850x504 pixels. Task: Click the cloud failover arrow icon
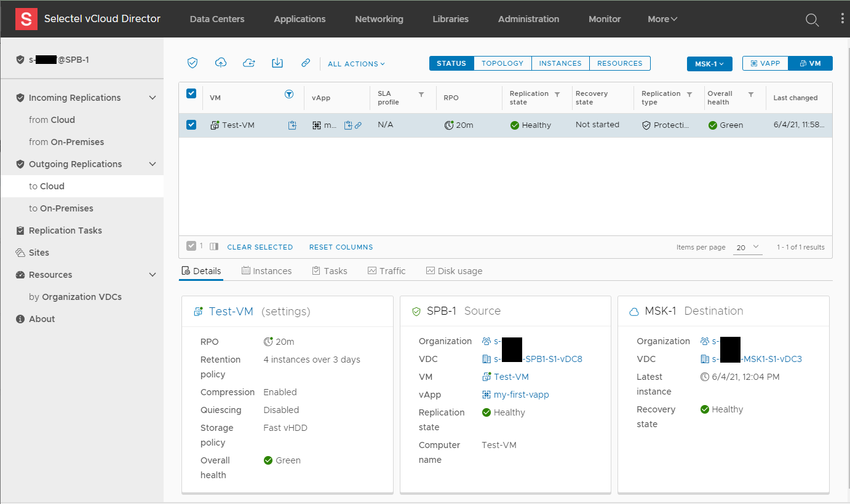click(249, 63)
